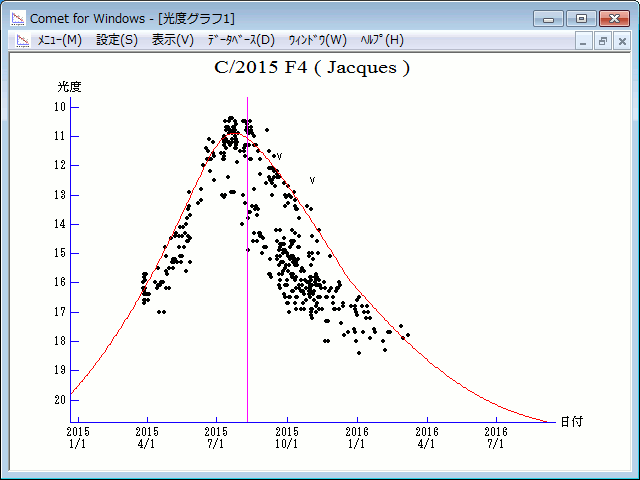
Task: Click the 2015 4/1 date label
Action: pyautogui.click(x=147, y=438)
